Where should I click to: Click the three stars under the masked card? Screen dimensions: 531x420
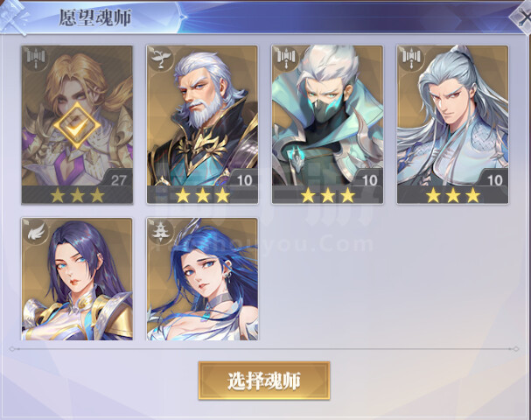pos(328,195)
